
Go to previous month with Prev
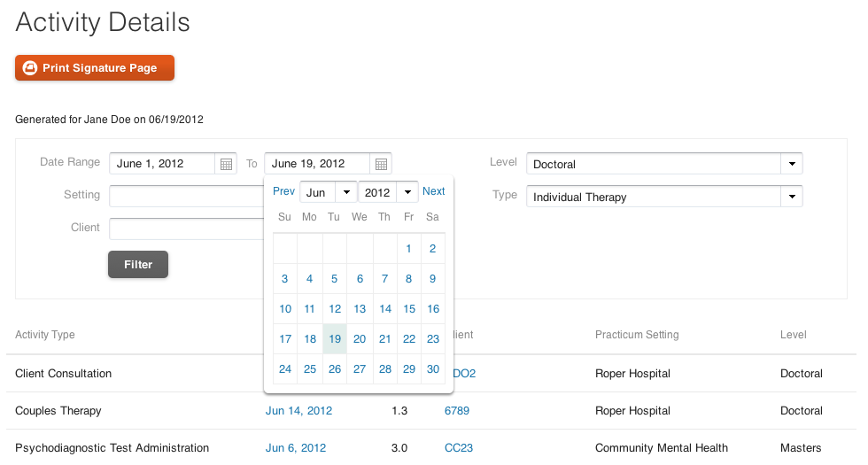[283, 191]
